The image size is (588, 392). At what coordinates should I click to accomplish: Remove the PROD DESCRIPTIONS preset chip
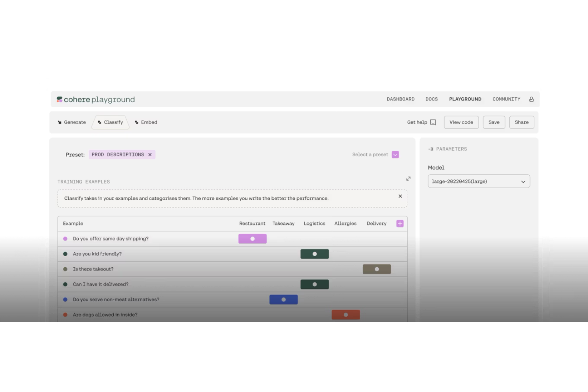(x=150, y=154)
